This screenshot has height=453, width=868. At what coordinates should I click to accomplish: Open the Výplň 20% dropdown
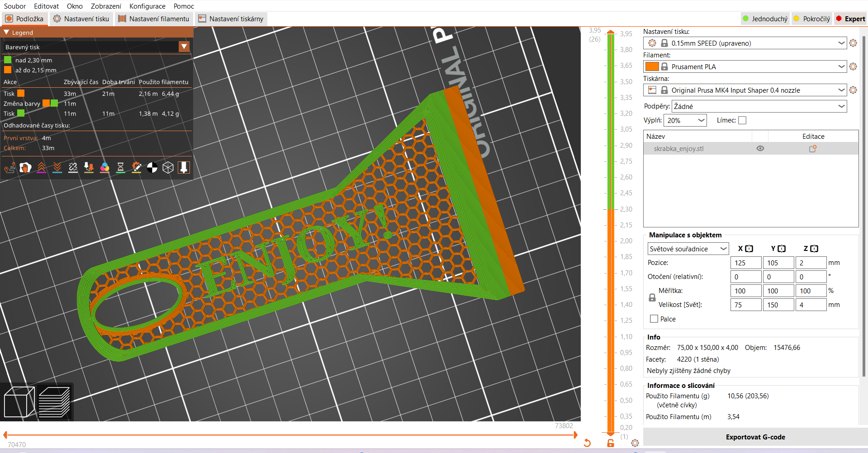pyautogui.click(x=685, y=120)
